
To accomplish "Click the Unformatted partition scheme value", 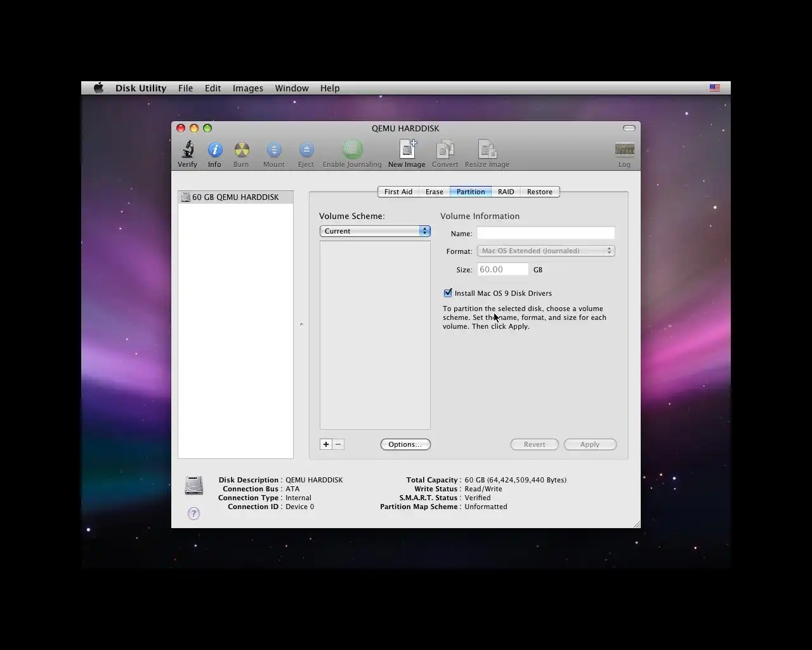I will (x=486, y=507).
